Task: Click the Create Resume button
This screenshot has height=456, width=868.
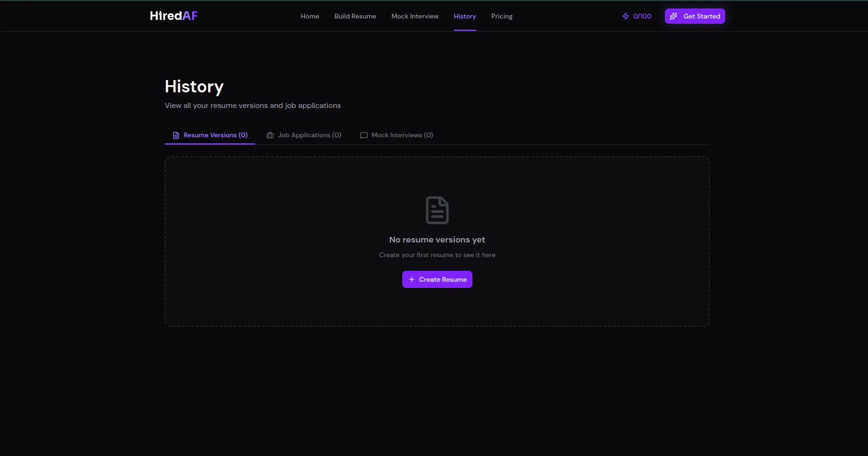Action: pos(437,279)
